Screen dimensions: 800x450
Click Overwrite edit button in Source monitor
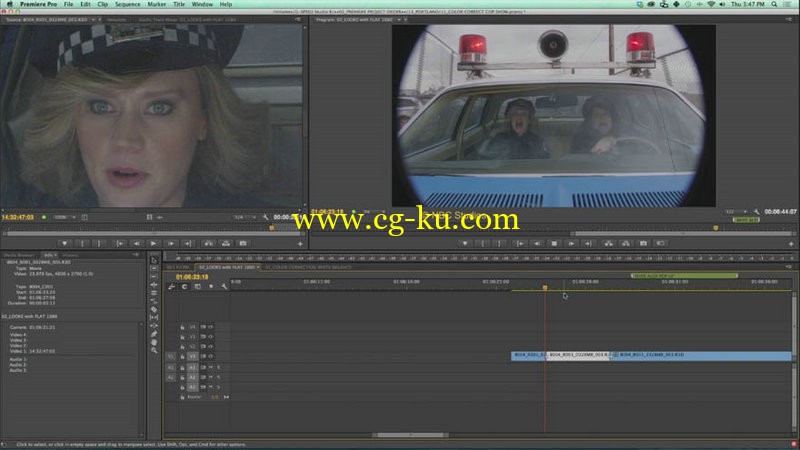pos(226,244)
